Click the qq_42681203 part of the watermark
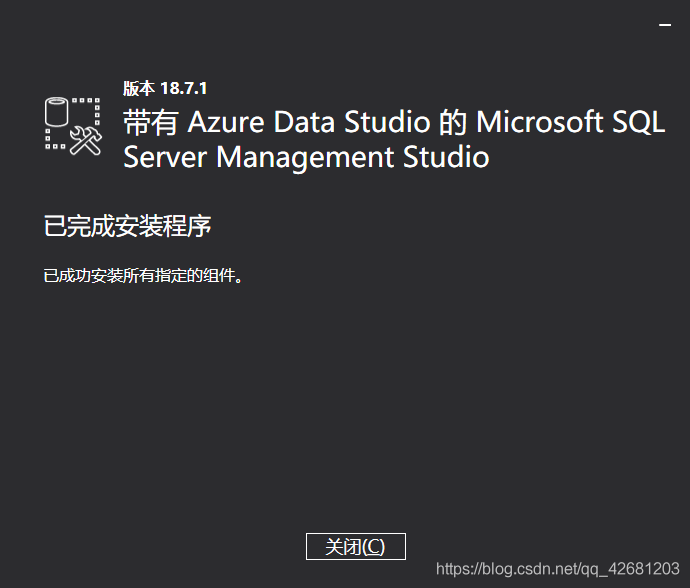Screen dimensions: 690x588 pos(635,568)
